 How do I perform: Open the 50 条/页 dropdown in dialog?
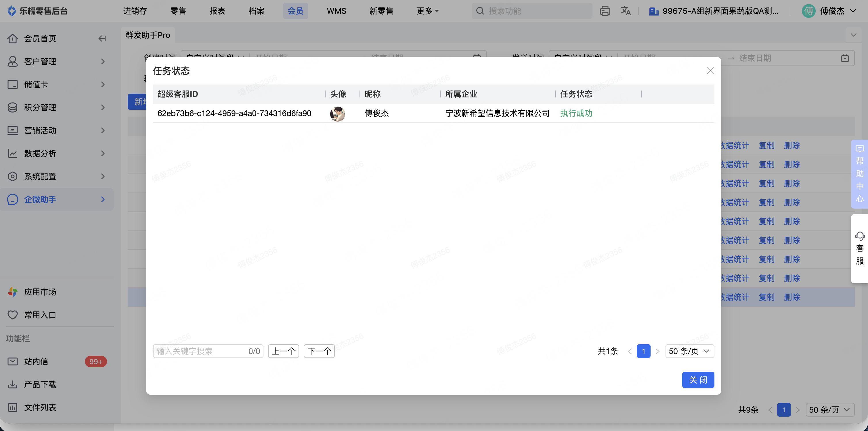tap(689, 351)
